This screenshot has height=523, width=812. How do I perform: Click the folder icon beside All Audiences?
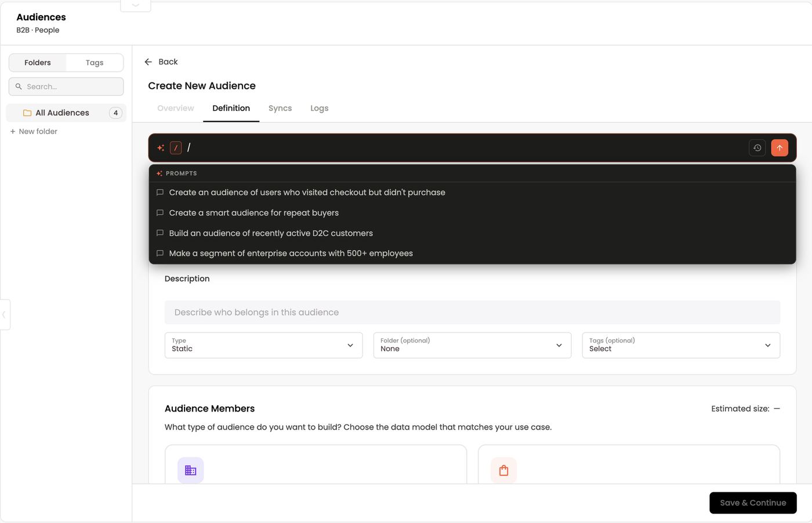pos(27,113)
